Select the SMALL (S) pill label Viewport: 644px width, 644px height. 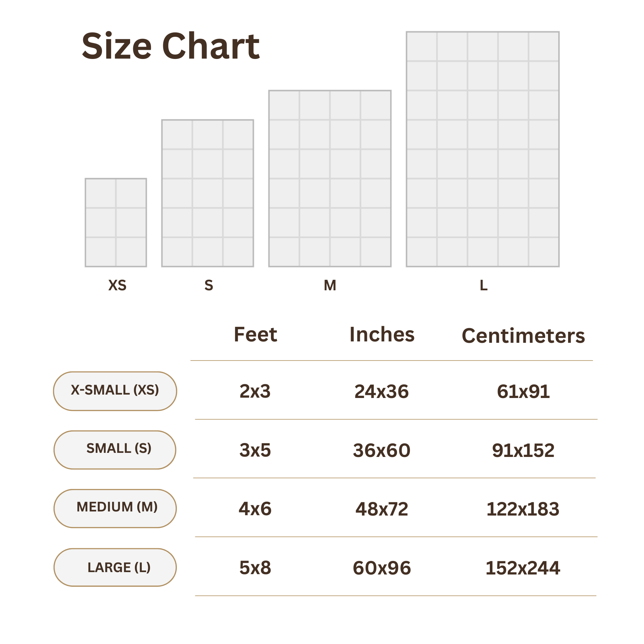115,449
